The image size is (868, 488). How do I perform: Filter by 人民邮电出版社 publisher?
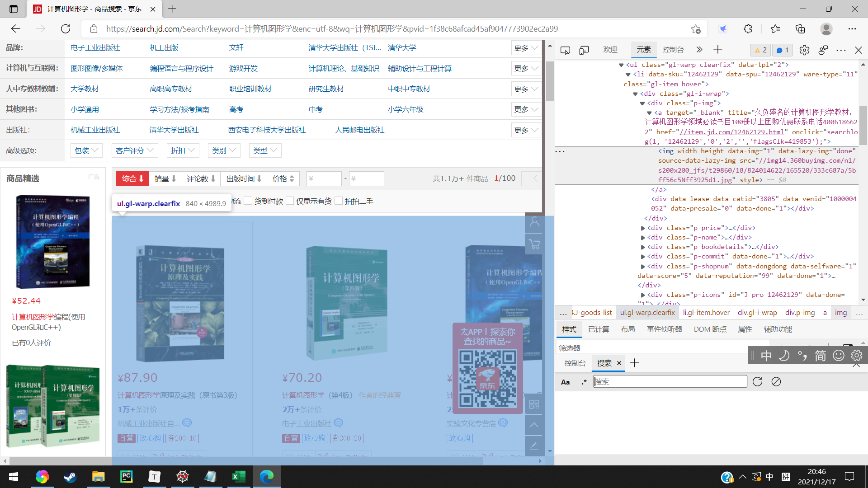coord(359,130)
